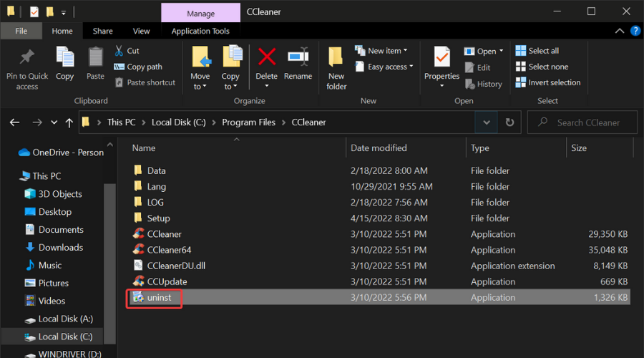Click Select none
The width and height of the screenshot is (644, 358).
point(542,67)
